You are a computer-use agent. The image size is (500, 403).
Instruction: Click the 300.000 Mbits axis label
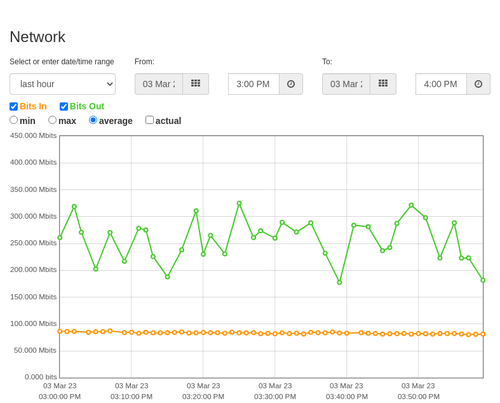[33, 216]
